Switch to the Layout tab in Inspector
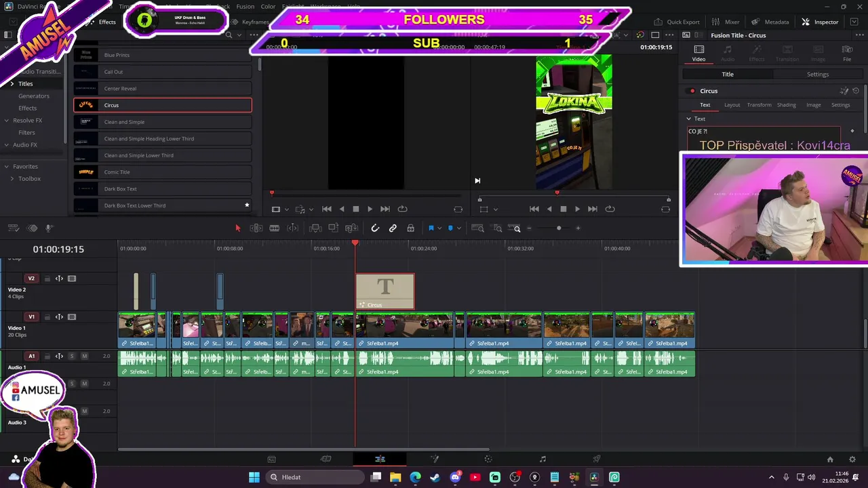Screen dimensions: 868x488 [732, 105]
